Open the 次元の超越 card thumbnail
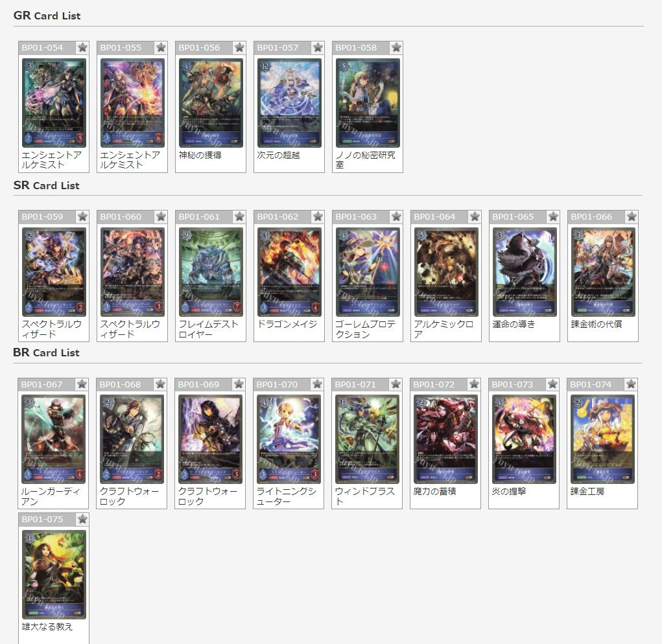 [x=289, y=103]
